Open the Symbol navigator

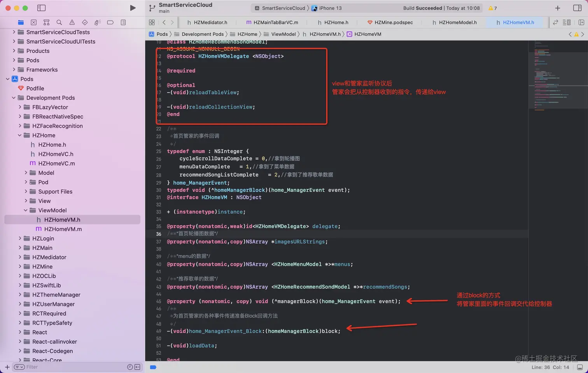[x=46, y=23]
